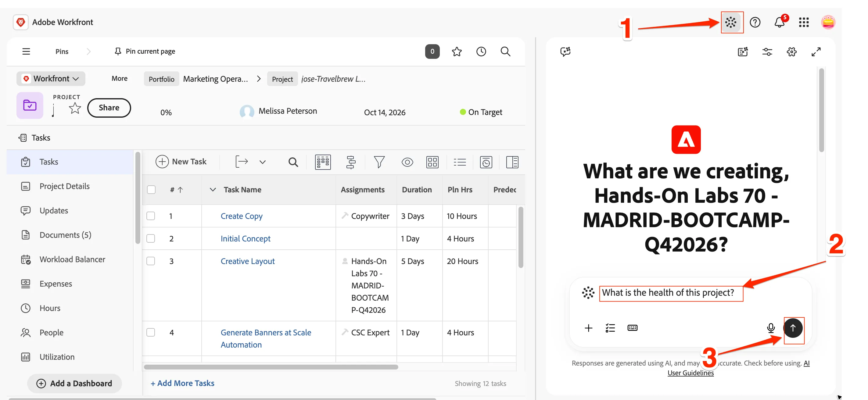Image resolution: width=868 pixels, height=400 pixels.
Task: Open the Filter funnel in task toolbar
Action: click(x=379, y=162)
